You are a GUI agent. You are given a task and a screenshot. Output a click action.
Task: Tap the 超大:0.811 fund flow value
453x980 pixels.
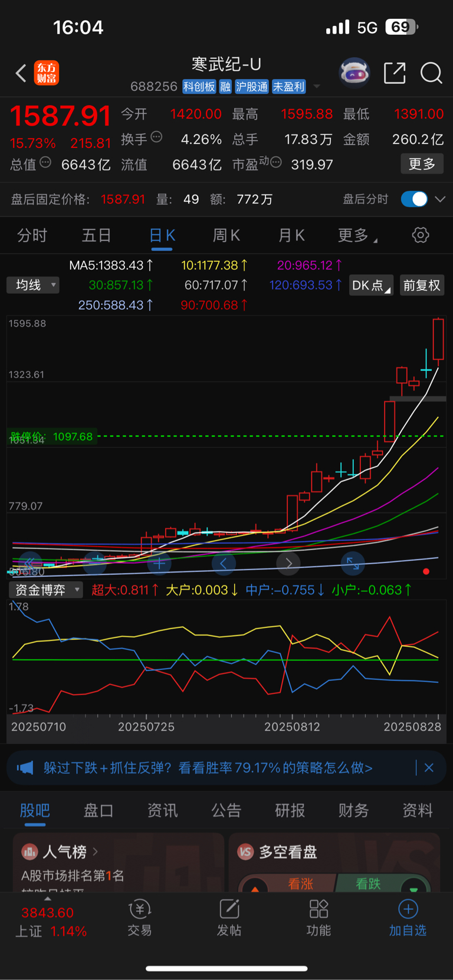click(x=125, y=590)
